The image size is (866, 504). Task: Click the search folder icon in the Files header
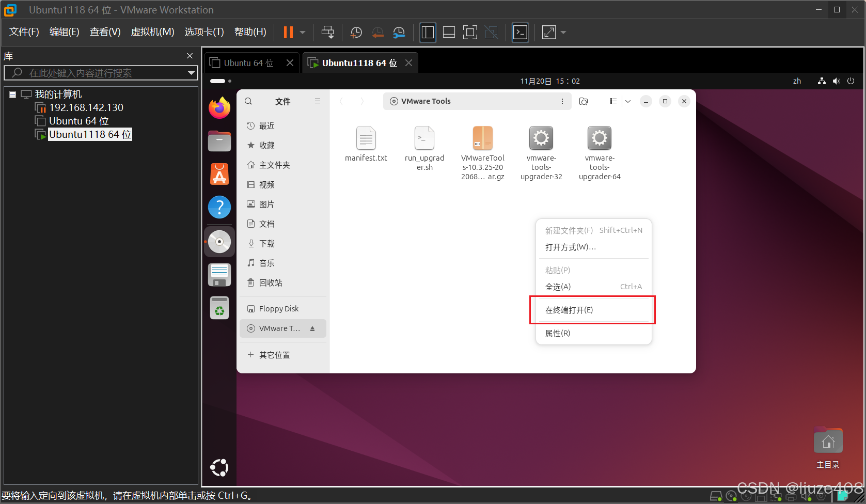tap(584, 101)
